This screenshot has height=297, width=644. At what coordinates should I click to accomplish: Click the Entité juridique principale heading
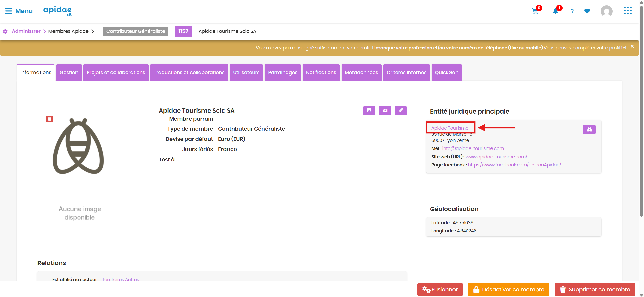point(469,111)
